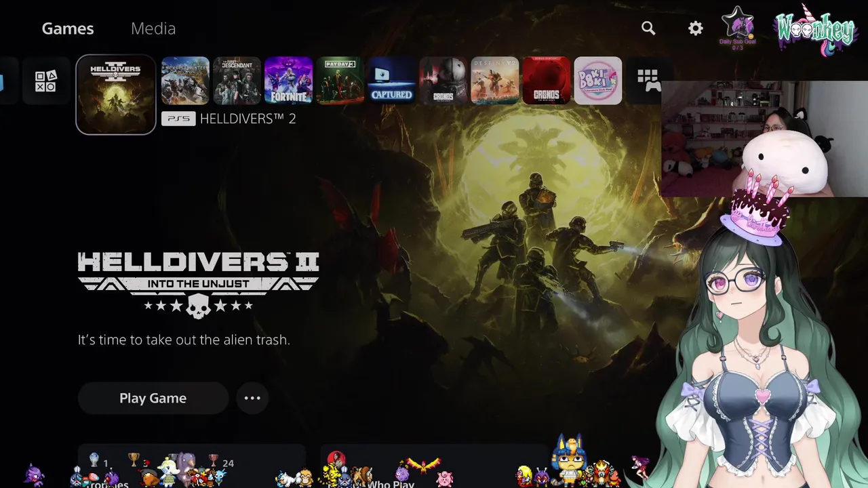
Task: Open the Who Play friends card
Action: point(433,466)
